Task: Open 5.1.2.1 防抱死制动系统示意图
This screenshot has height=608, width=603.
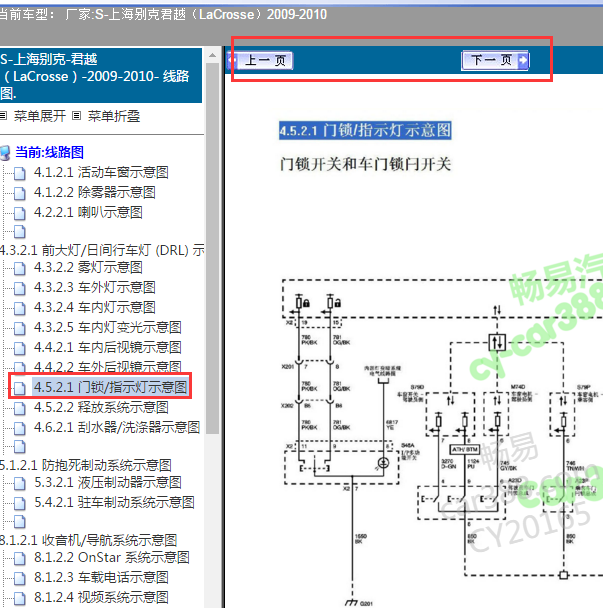Action: pyautogui.click(x=86, y=465)
